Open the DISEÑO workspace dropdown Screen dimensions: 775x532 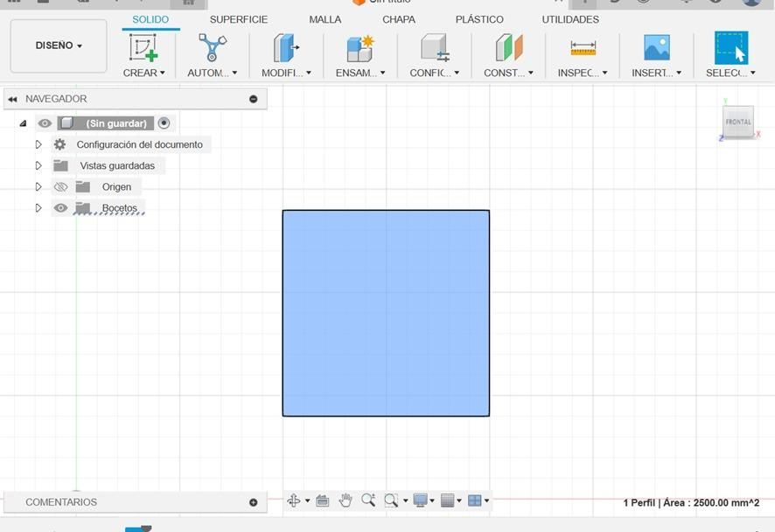(59, 45)
